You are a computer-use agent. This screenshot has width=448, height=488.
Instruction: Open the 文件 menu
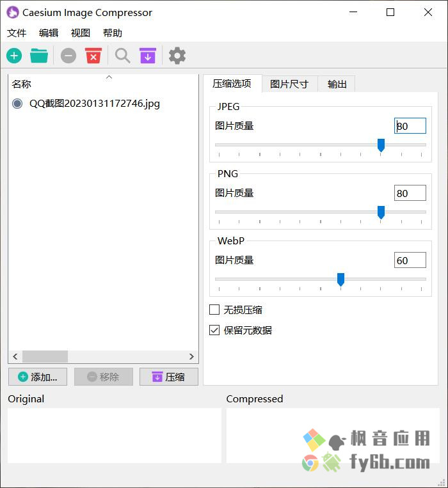[17, 33]
